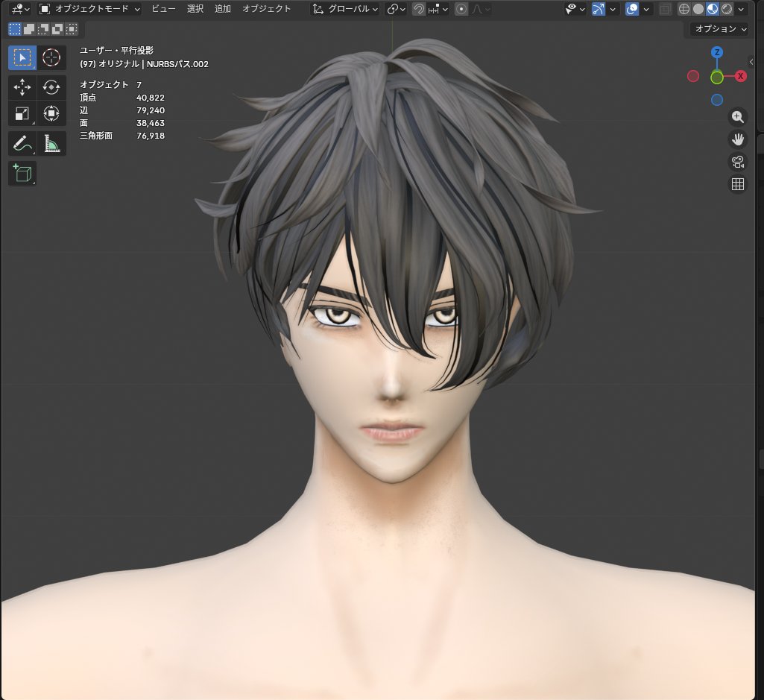Set selection mode to Invert
Screen dimensions: 764x700
pyautogui.click(x=57, y=29)
